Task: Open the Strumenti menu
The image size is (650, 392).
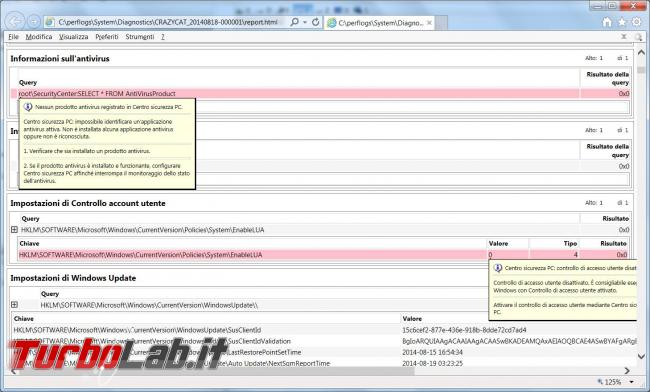Action: click(140, 36)
